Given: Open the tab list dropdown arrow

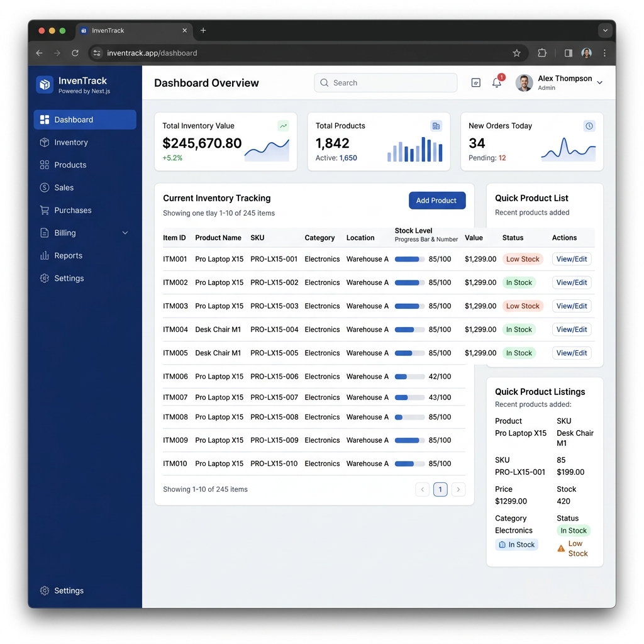Looking at the screenshot, I should (x=605, y=30).
